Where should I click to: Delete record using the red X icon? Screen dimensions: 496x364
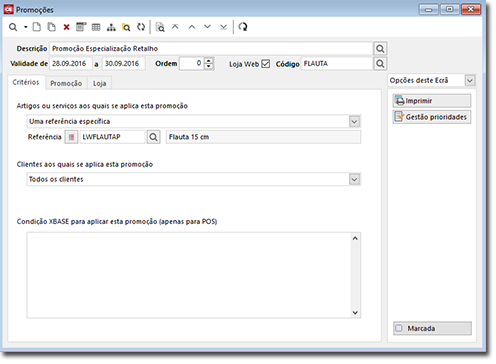[66, 27]
